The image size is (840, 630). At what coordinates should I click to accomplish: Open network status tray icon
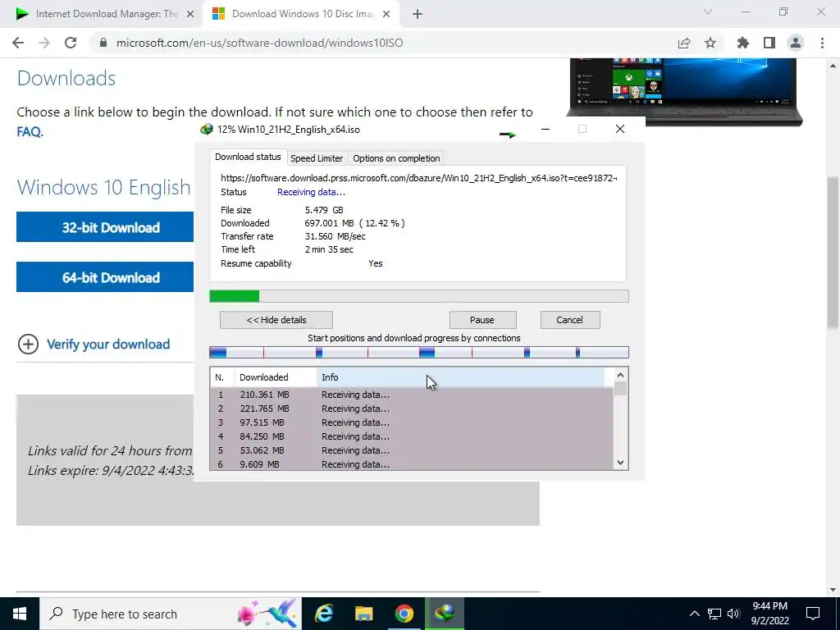[714, 614]
